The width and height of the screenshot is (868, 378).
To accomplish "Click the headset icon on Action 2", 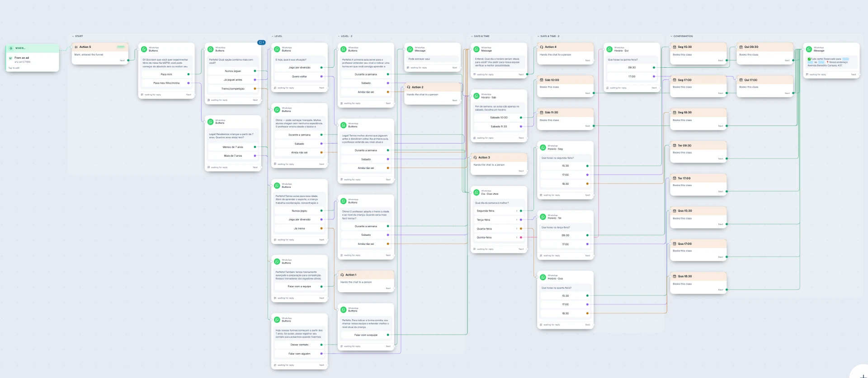I will [x=408, y=87].
